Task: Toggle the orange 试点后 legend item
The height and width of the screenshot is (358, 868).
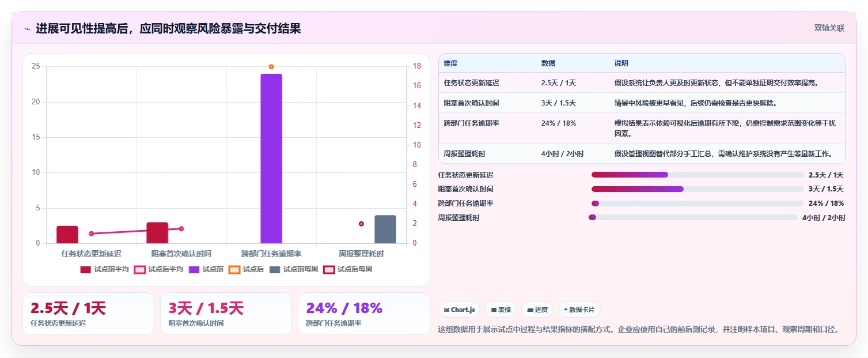Action: coord(246,269)
